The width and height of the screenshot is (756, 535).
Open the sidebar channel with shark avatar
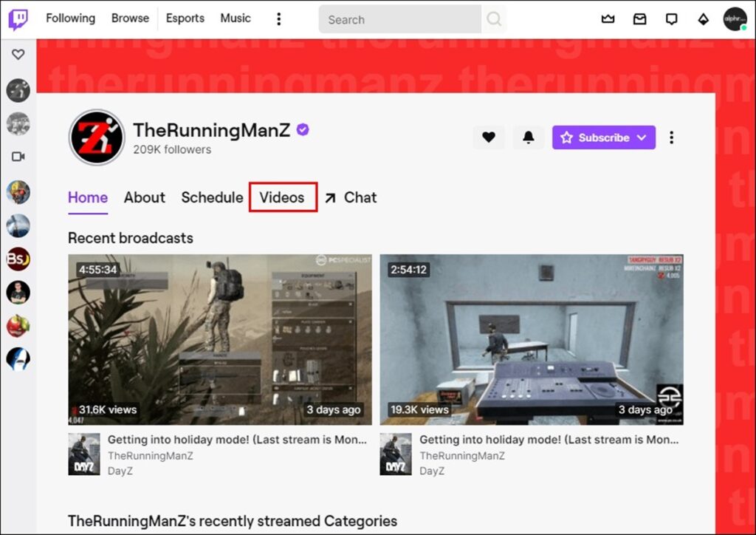18,359
